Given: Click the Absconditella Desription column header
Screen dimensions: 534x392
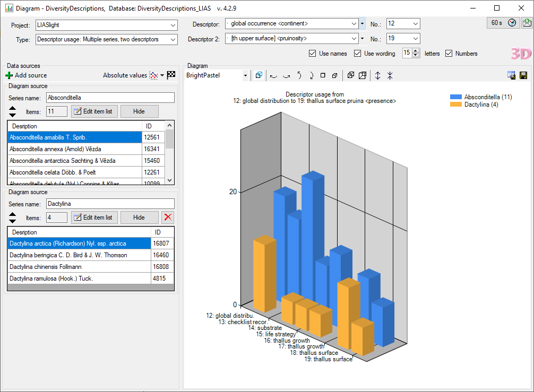Looking at the screenshot, I should coord(75,126).
